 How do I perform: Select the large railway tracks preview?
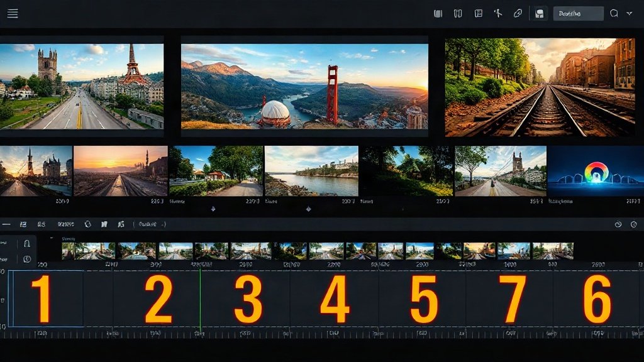(x=540, y=87)
